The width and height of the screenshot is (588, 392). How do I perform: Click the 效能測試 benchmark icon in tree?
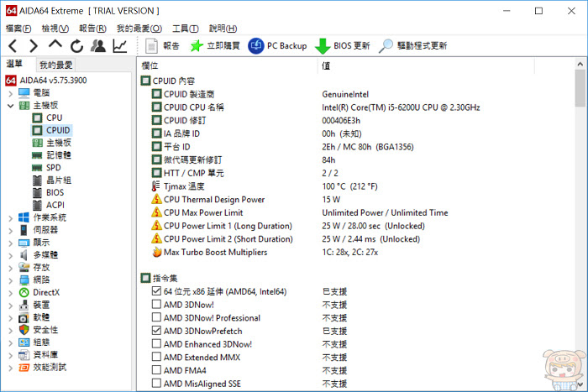24,368
